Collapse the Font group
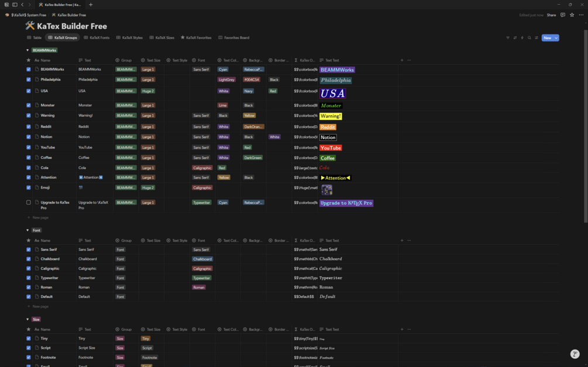The image size is (588, 367). [x=27, y=230]
